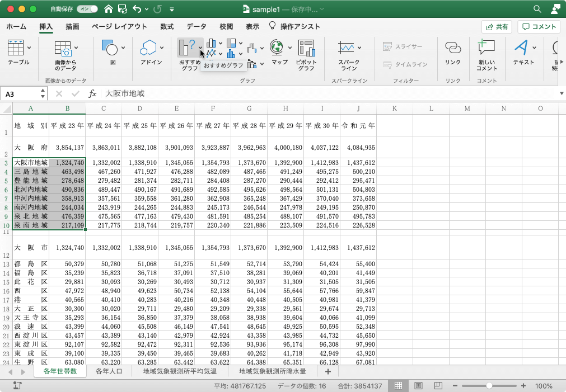Click the 100% zoom level
The height and width of the screenshot is (392, 566).
click(544, 386)
